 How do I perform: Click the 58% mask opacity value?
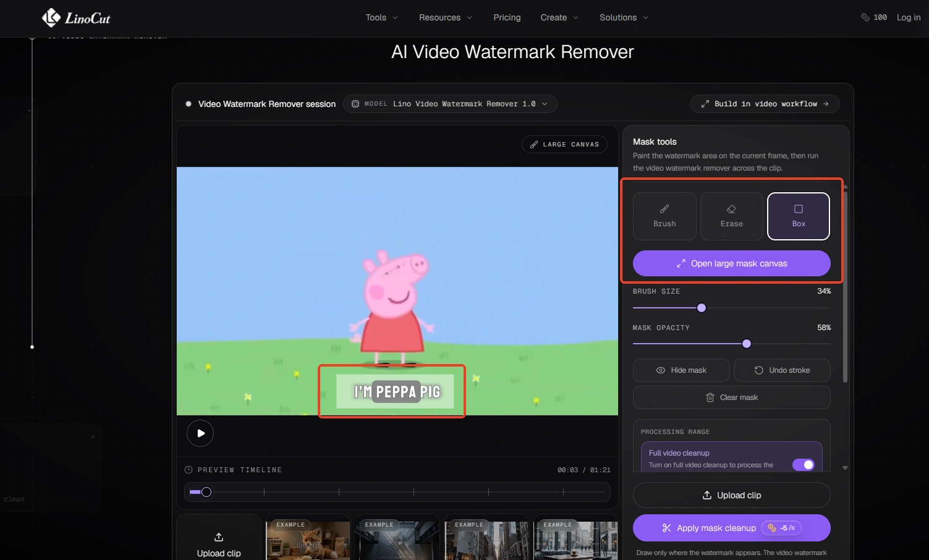tap(824, 328)
